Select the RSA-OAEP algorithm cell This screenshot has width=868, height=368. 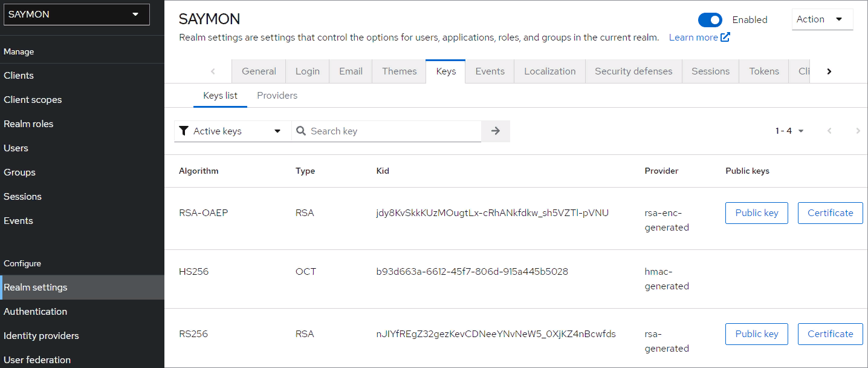point(203,213)
